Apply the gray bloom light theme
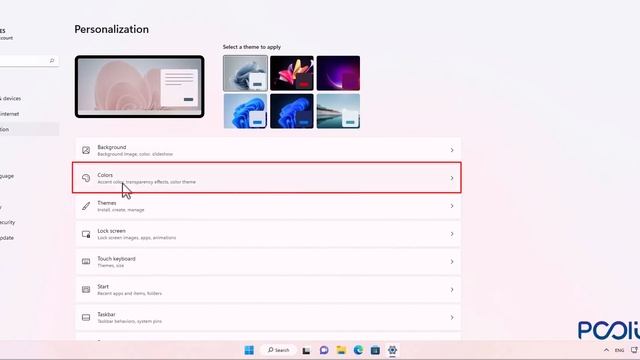 pos(245,73)
